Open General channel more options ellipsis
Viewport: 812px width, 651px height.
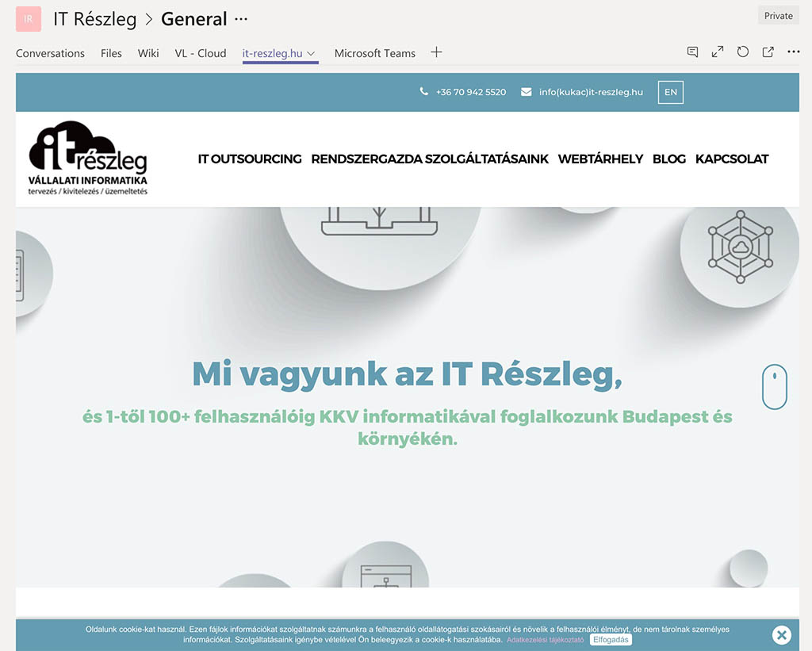(242, 19)
